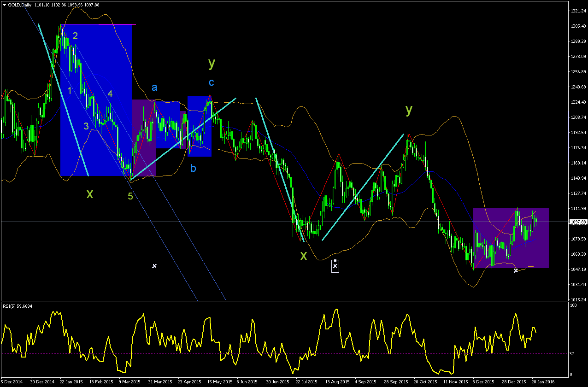Click the white x marker under the March 2015 low
The image size is (588, 387).
point(154,266)
